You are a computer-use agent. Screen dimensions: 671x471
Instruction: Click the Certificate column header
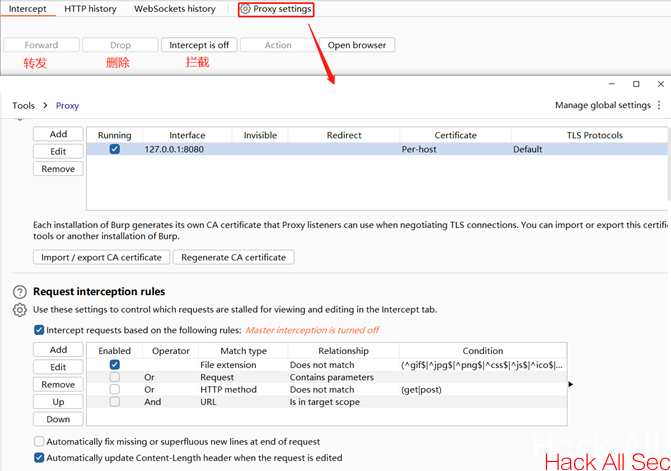[x=455, y=135]
